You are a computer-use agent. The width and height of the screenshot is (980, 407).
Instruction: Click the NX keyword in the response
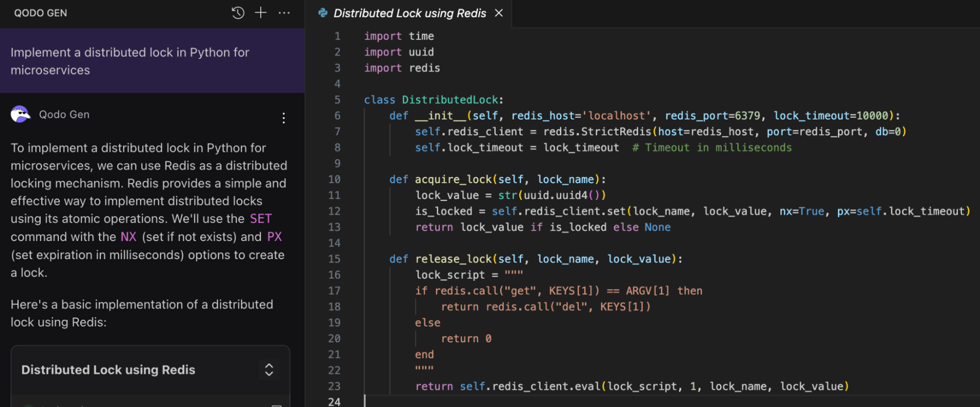[128, 237]
